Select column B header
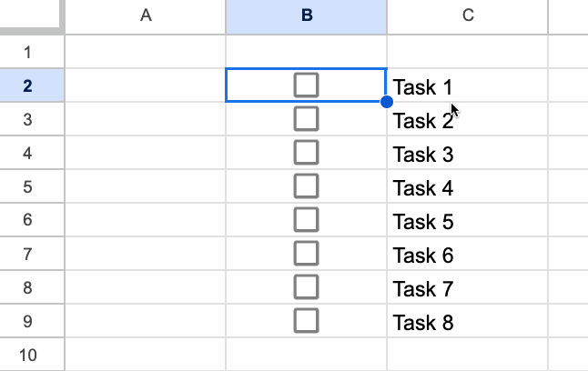Screen dimensions: 588x371 point(307,16)
